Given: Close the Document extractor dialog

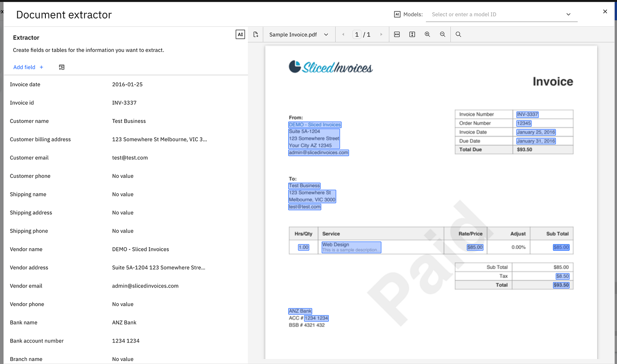Looking at the screenshot, I should click(x=605, y=11).
